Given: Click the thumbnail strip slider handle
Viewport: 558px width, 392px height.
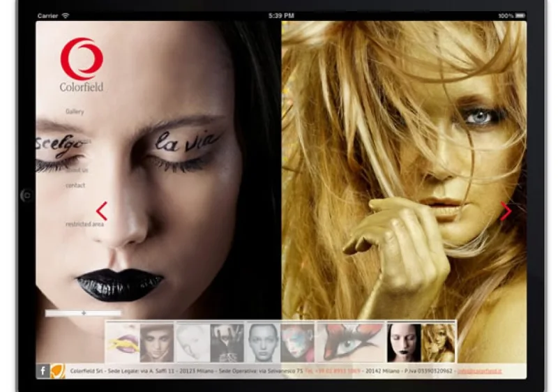Looking at the screenshot, I should [x=84, y=313].
